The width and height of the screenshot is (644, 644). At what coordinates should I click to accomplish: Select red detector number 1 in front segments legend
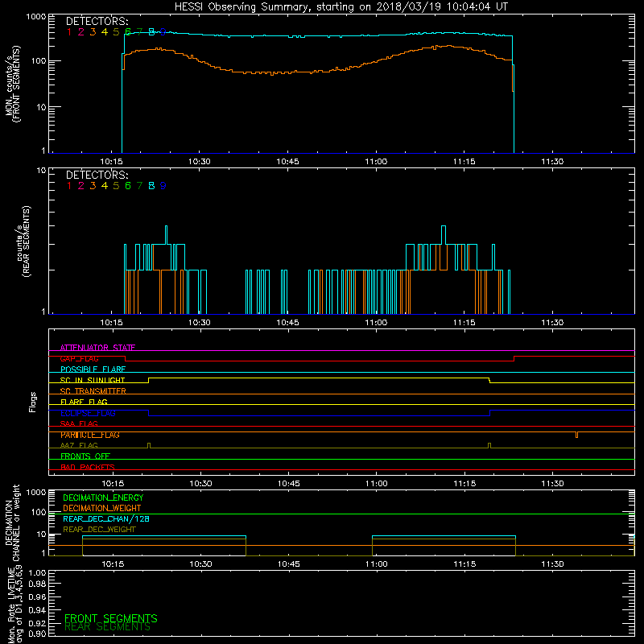coord(69,32)
